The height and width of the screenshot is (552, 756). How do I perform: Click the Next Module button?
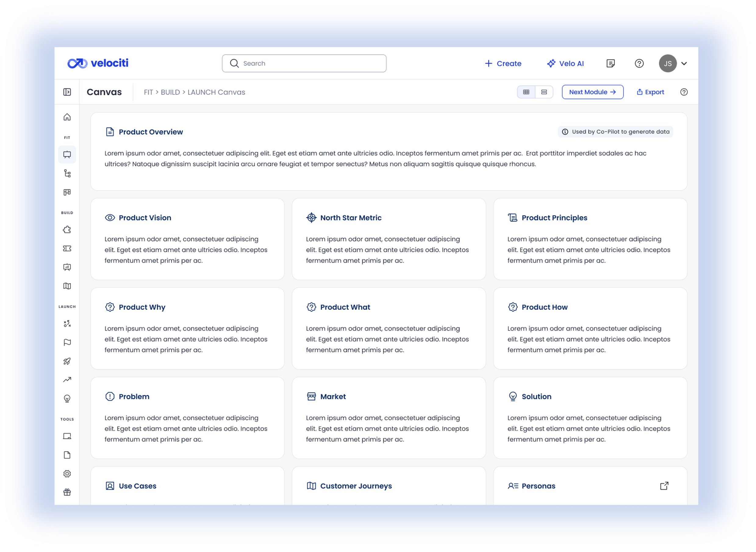click(592, 92)
